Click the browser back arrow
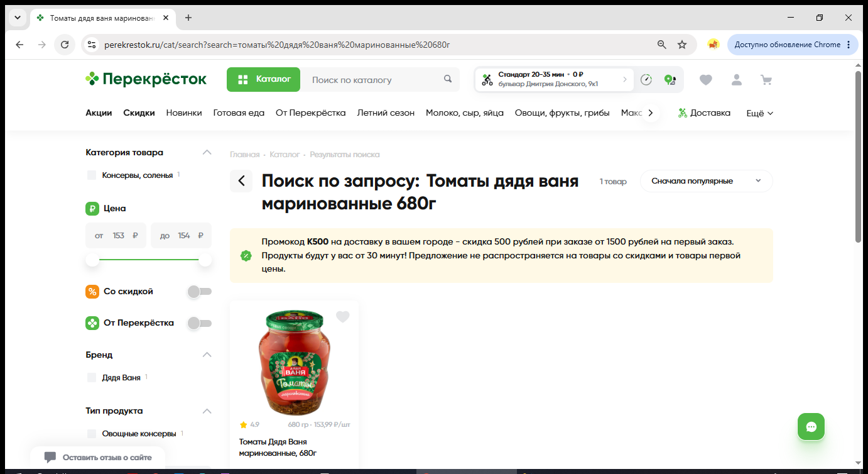 [x=19, y=45]
